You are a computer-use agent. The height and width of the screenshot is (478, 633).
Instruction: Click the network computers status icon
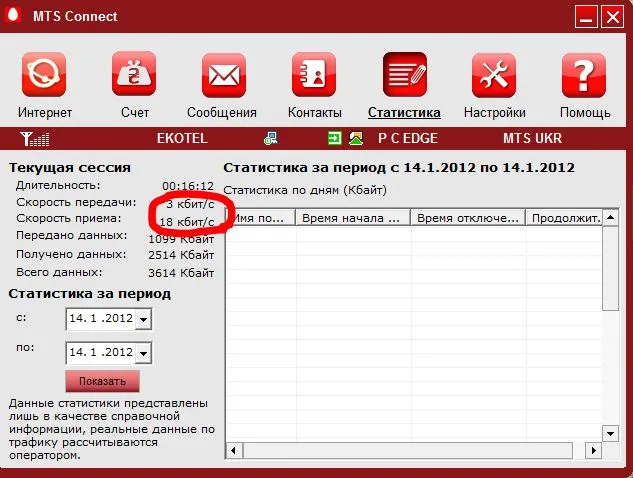click(270, 138)
